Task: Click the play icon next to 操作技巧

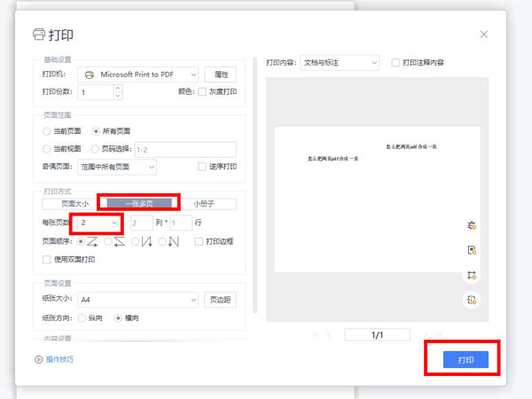Action: [38, 359]
